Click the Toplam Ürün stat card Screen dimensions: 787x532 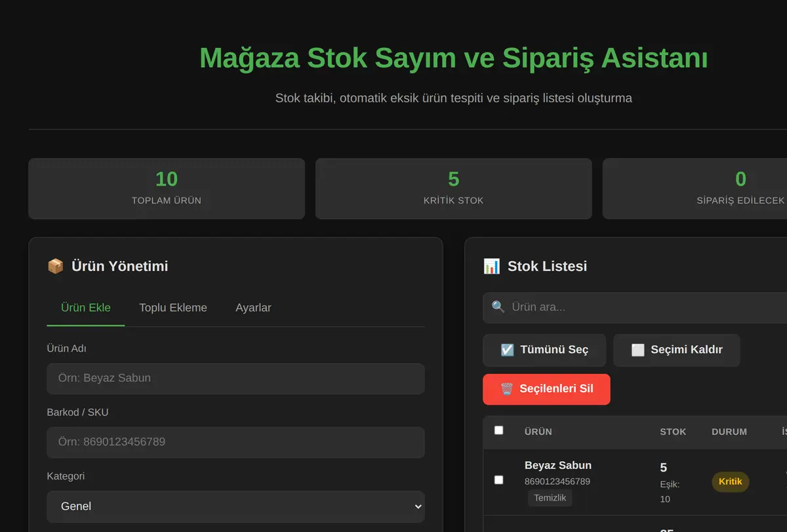[167, 188]
